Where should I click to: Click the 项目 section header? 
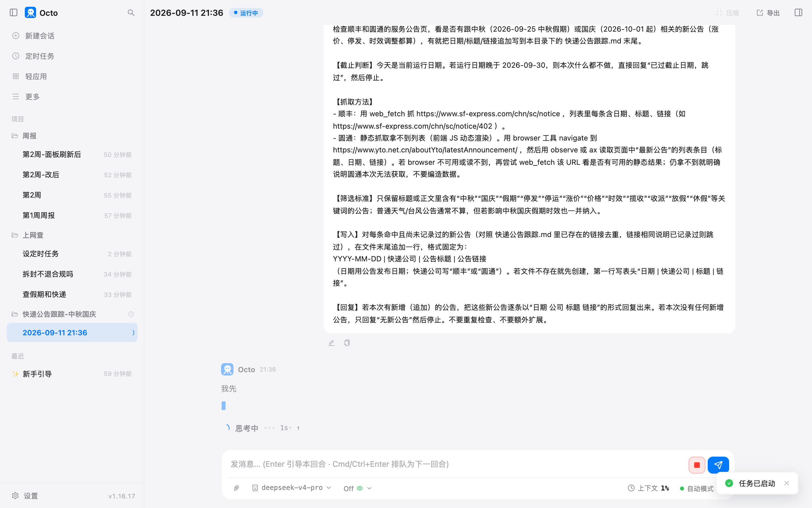[x=17, y=119]
